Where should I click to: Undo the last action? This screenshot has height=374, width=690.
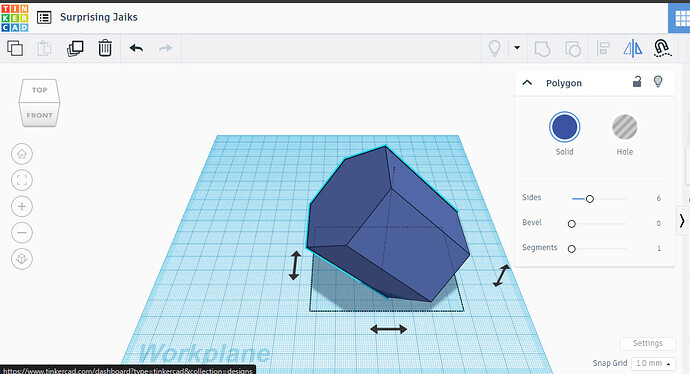click(136, 48)
